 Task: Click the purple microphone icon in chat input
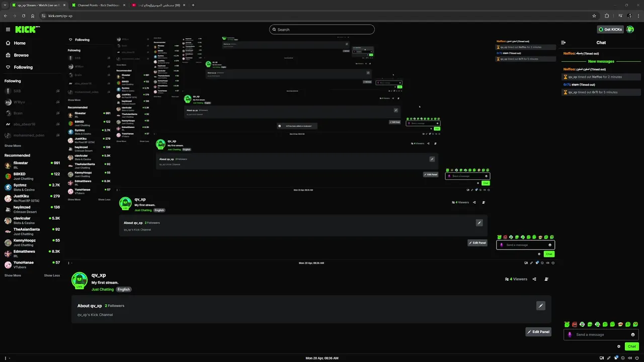[570, 335]
